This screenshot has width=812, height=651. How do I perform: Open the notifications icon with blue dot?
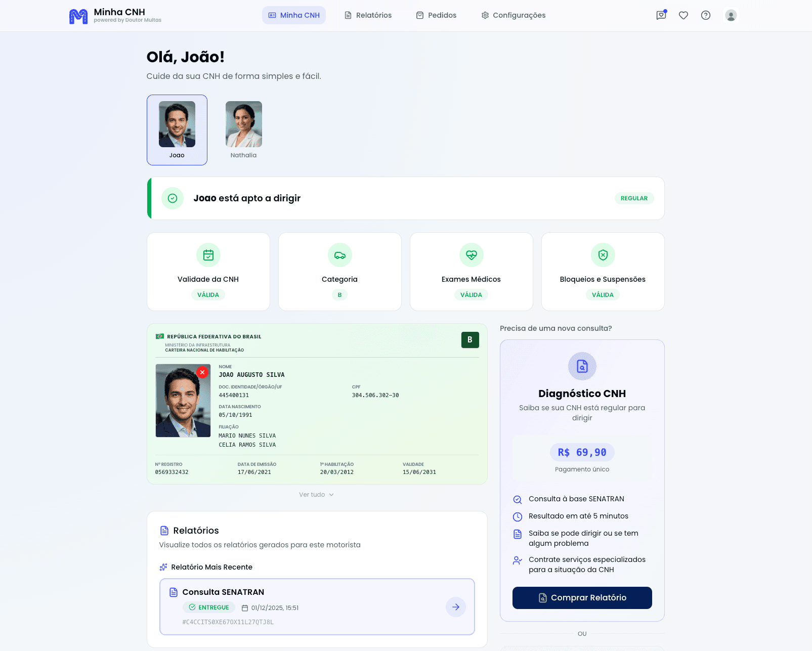(x=661, y=15)
